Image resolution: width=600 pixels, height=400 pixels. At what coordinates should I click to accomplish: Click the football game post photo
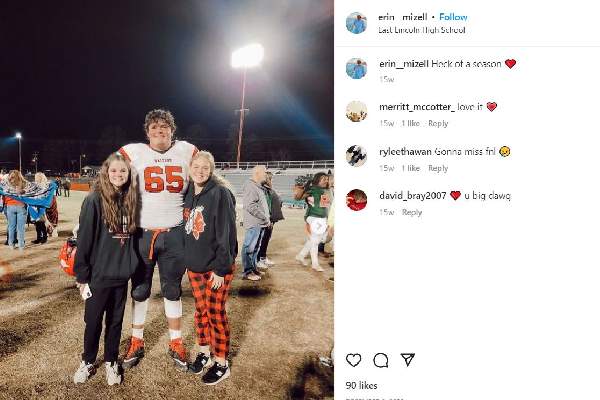click(x=167, y=200)
